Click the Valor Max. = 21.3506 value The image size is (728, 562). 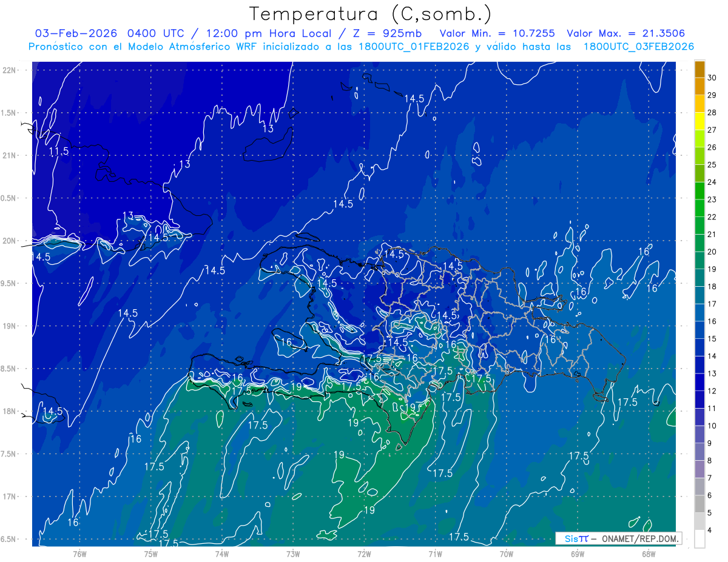625,33
